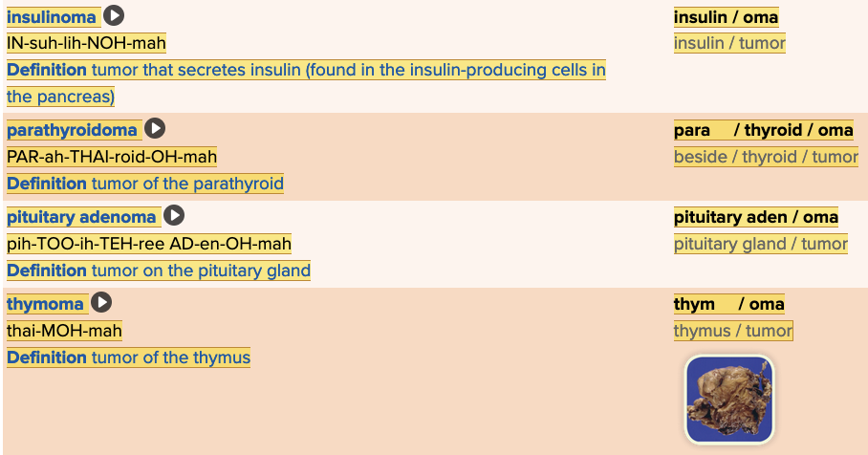Click the 'insulin / oma' word breakdown

click(x=726, y=17)
